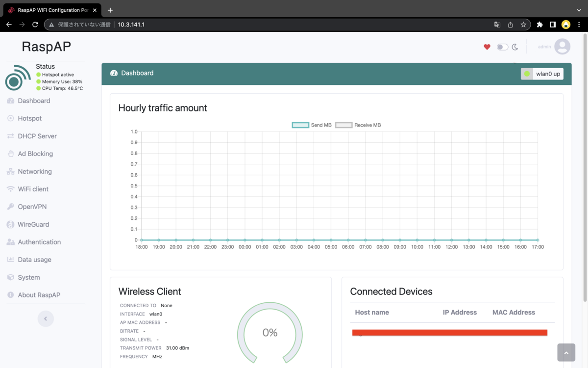Image resolution: width=588 pixels, height=368 pixels.
Task: Toggle the Receive MB legend swatch
Action: (x=343, y=125)
